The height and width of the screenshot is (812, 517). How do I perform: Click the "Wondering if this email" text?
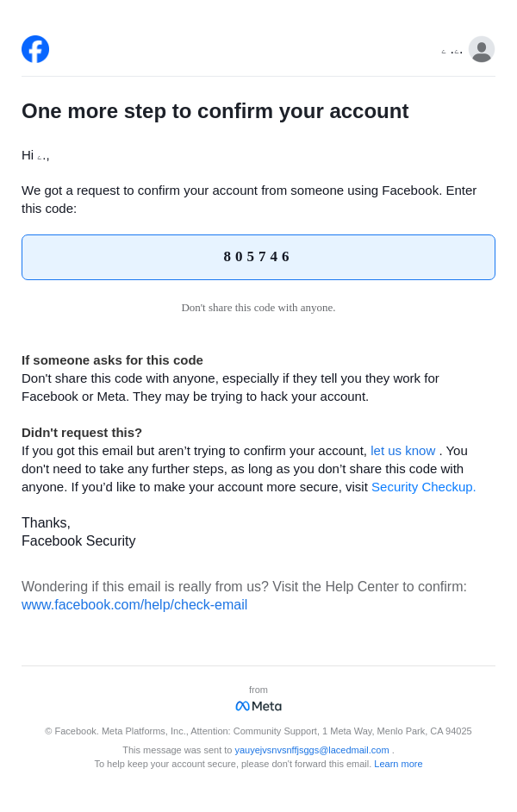coord(244,586)
